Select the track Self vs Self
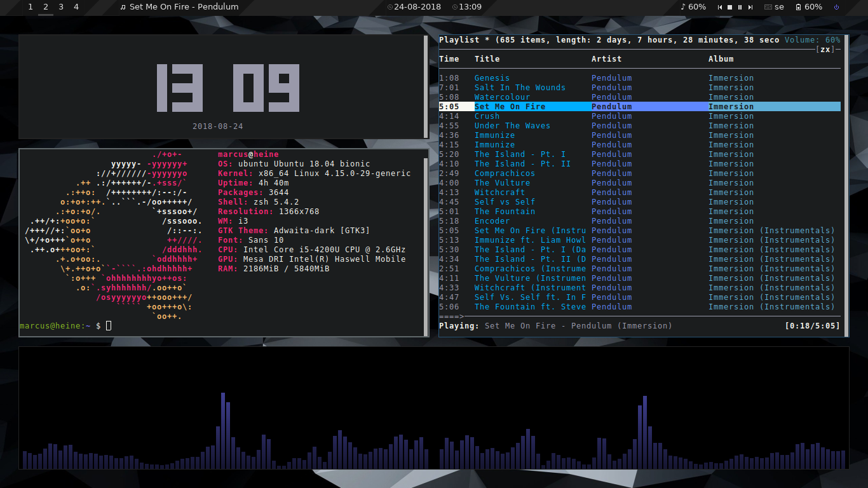 click(639, 202)
